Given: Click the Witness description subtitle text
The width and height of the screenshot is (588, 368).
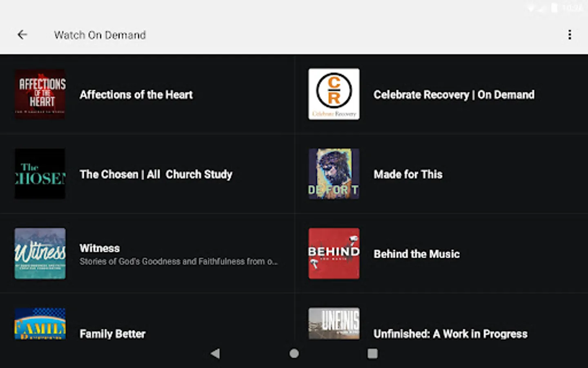Looking at the screenshot, I should click(x=178, y=262).
